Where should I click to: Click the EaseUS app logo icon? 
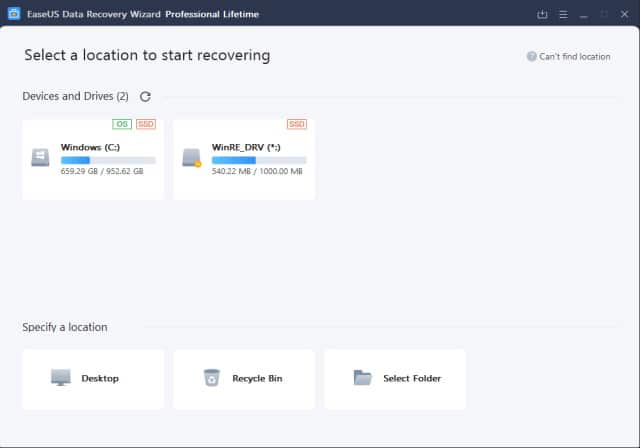[x=14, y=14]
